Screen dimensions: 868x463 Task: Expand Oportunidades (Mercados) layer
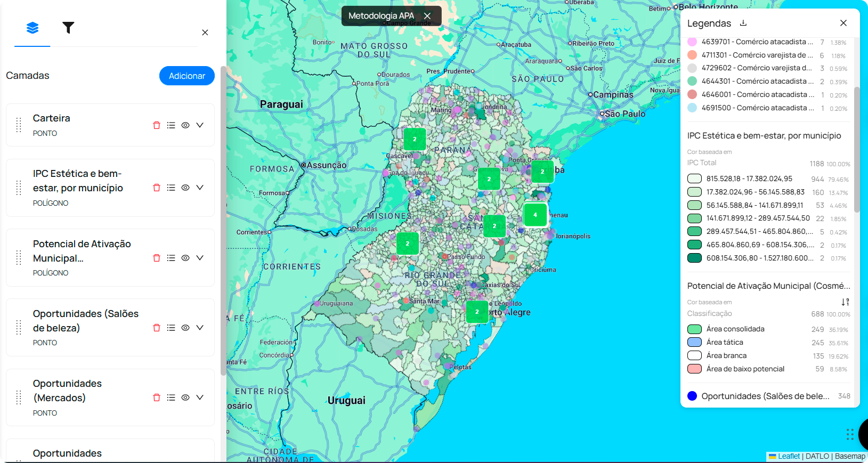(x=200, y=397)
